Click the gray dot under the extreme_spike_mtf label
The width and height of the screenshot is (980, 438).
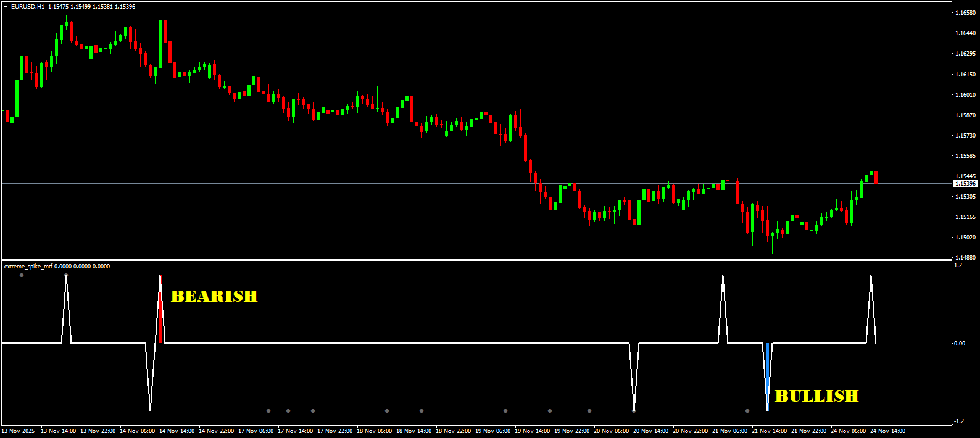pos(22,275)
